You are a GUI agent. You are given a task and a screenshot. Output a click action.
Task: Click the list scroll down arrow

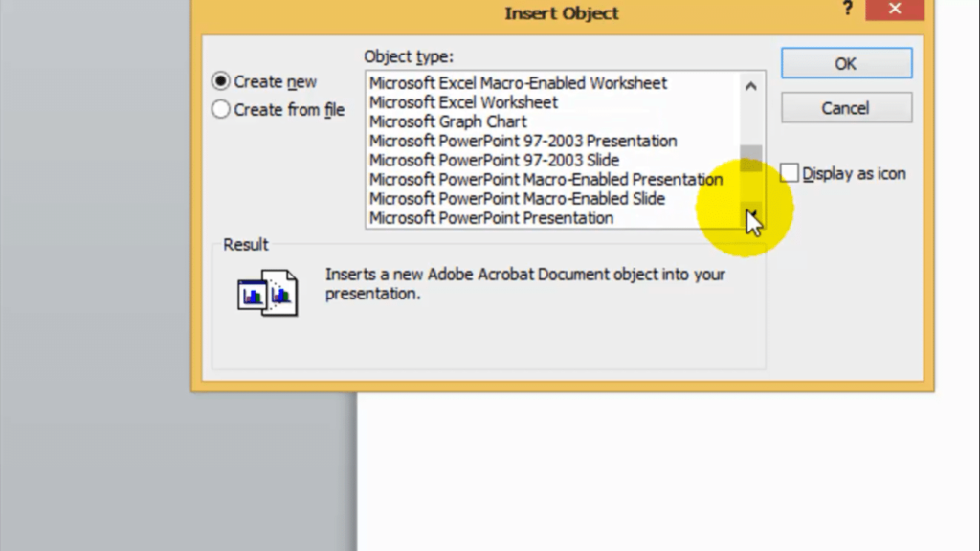(750, 213)
